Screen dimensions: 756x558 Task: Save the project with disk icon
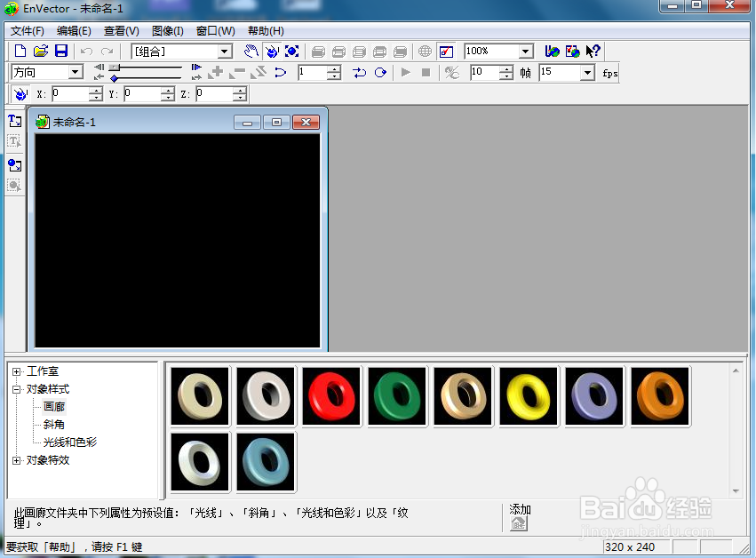(61, 51)
